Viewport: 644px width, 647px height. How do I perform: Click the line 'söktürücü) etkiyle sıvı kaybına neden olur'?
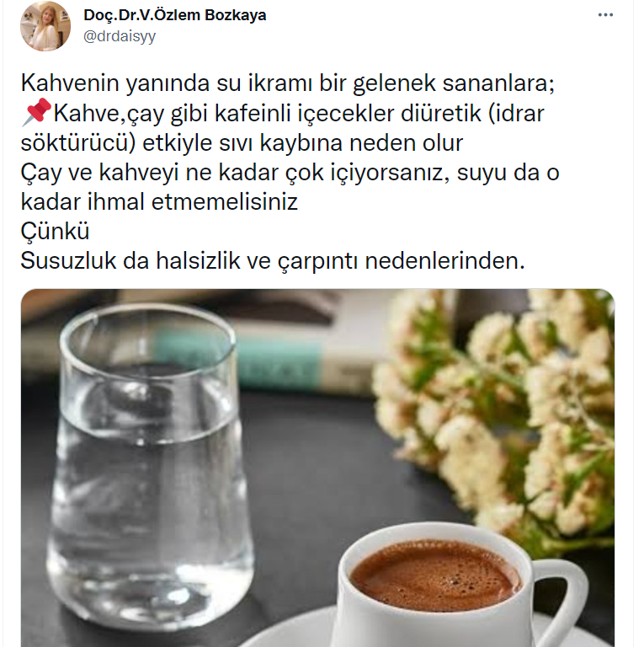pos(242,142)
